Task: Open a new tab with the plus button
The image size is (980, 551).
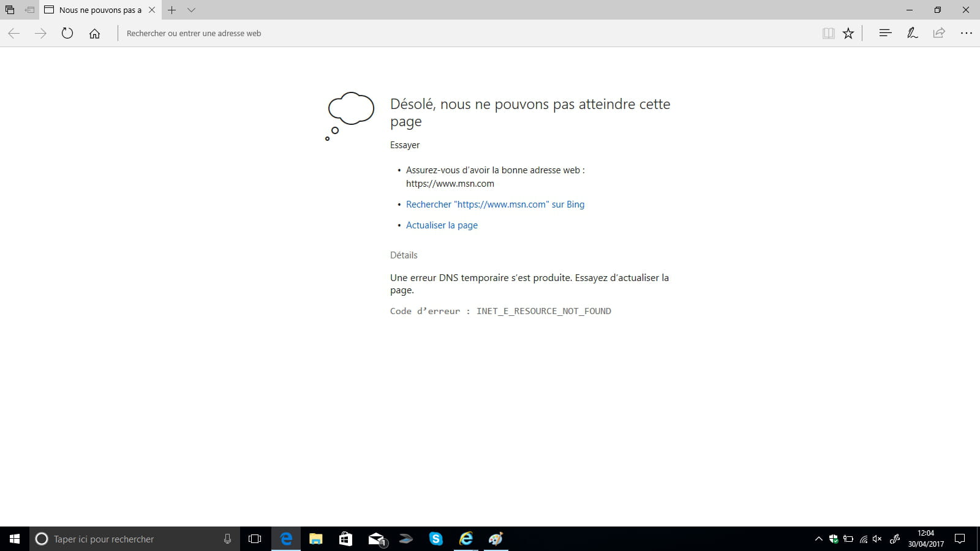Action: pos(172,10)
